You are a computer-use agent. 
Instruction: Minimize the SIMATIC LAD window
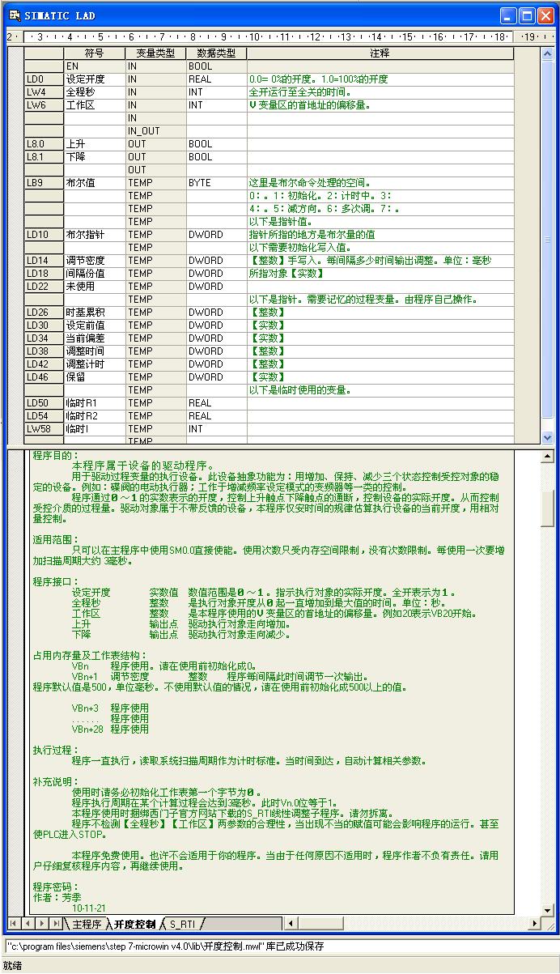[508, 15]
